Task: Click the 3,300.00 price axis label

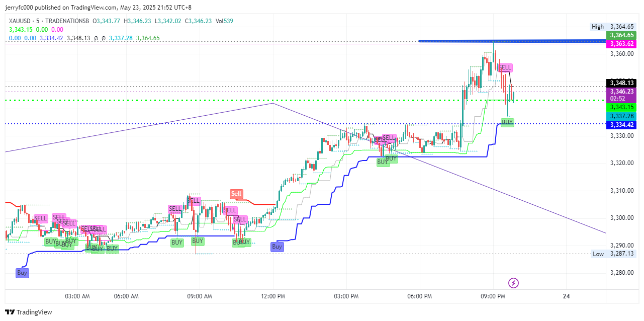Action: click(621, 218)
